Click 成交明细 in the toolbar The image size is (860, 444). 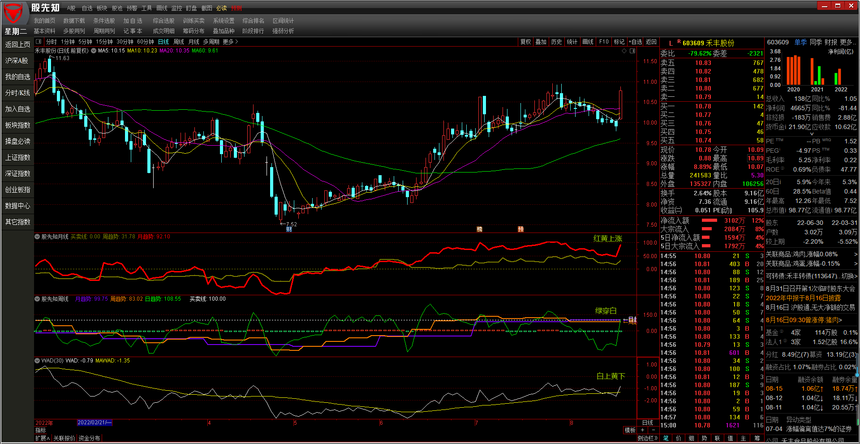[163, 31]
